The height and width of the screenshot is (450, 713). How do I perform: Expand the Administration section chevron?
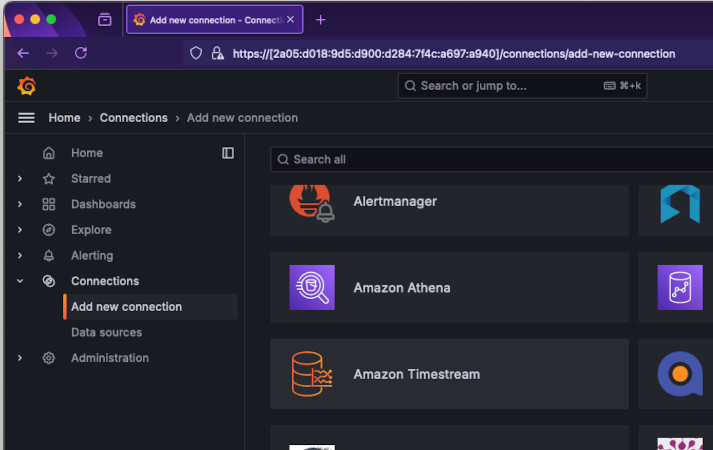[20, 358]
